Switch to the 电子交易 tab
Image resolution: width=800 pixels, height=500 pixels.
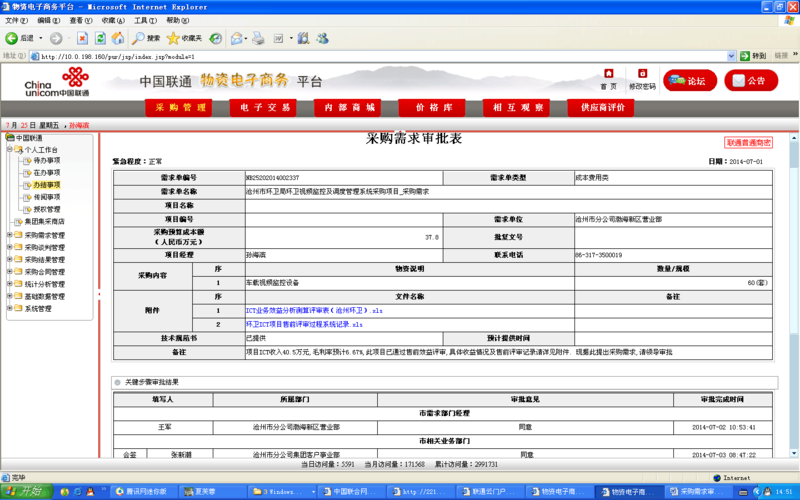point(263,108)
